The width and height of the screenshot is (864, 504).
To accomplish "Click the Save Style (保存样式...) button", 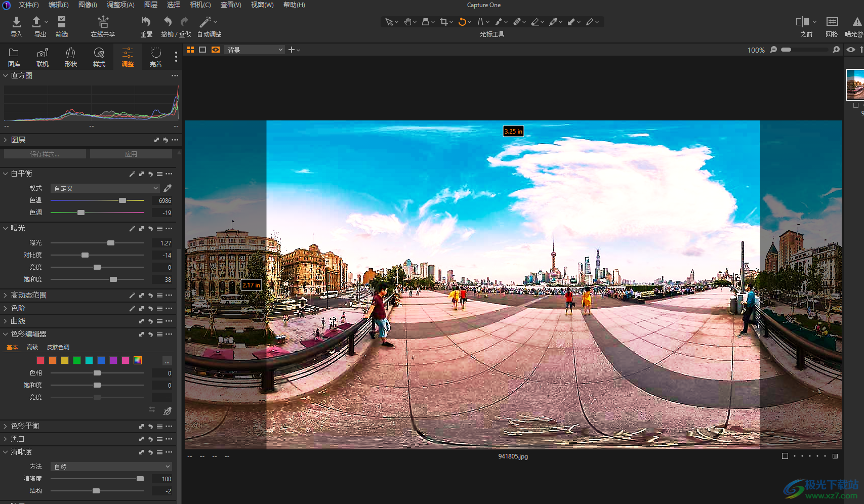I will tap(45, 154).
